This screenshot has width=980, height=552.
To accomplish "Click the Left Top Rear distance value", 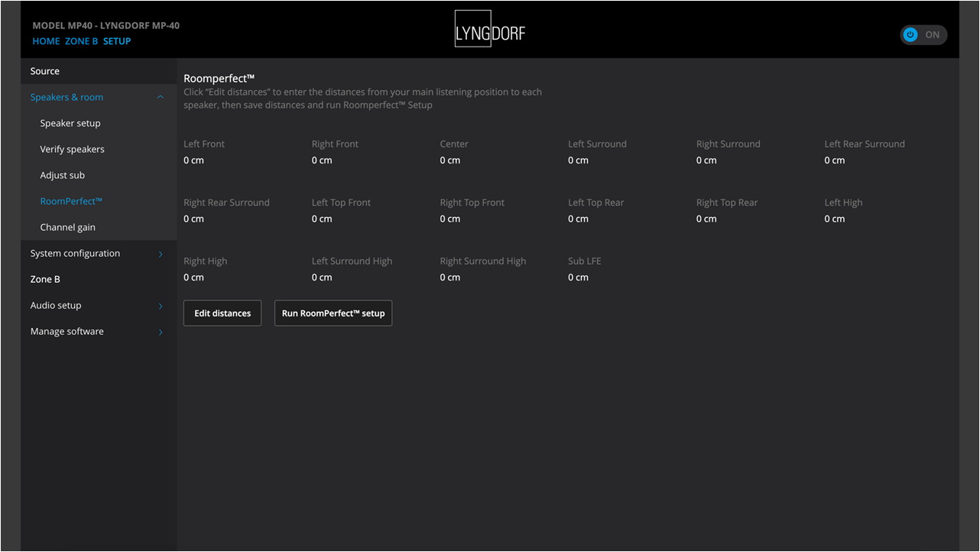I will (579, 219).
